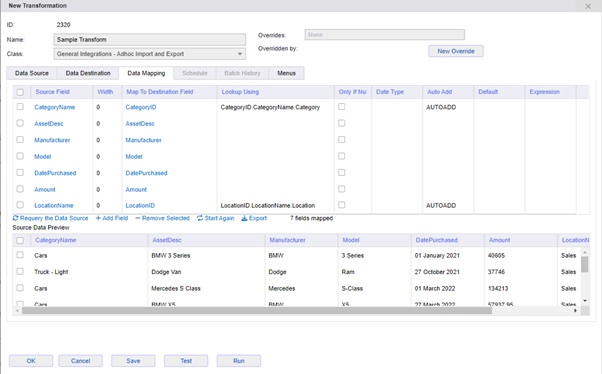Click the Start Again reload icon
Screen dimensions: 602x374
point(200,218)
